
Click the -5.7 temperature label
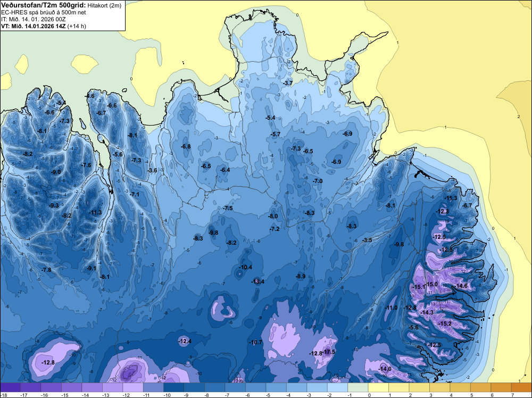click(276, 135)
